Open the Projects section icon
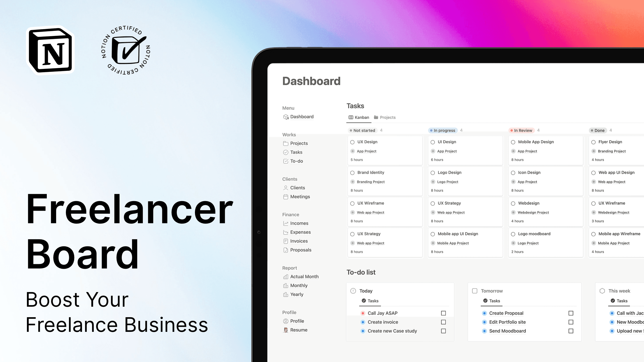This screenshot has width=644, height=362. pyautogui.click(x=285, y=143)
